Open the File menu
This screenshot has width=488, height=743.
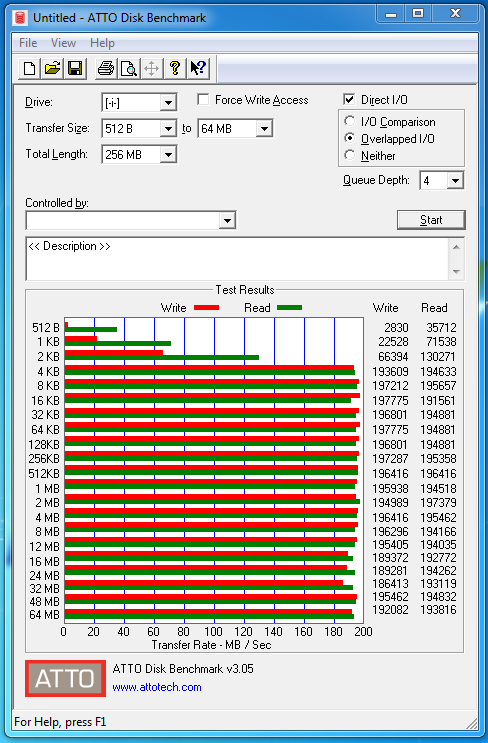point(28,43)
